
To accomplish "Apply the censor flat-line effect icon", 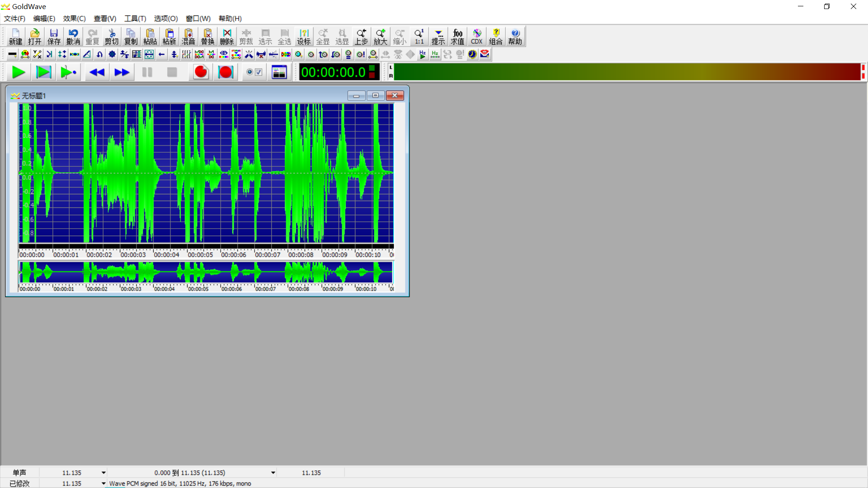I will point(13,54).
